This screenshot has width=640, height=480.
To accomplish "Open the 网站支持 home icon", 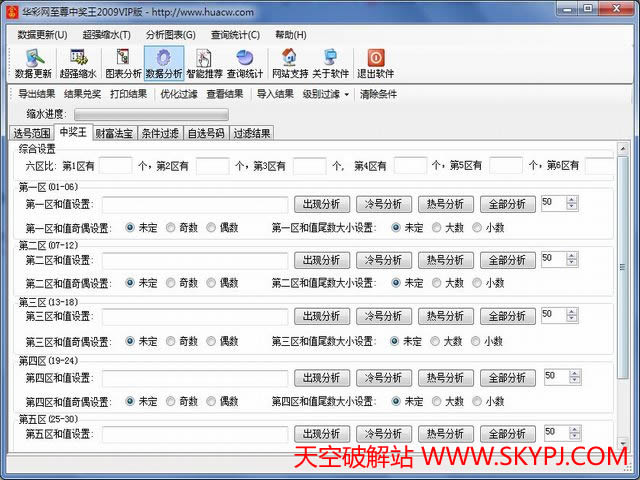I will tap(290, 63).
